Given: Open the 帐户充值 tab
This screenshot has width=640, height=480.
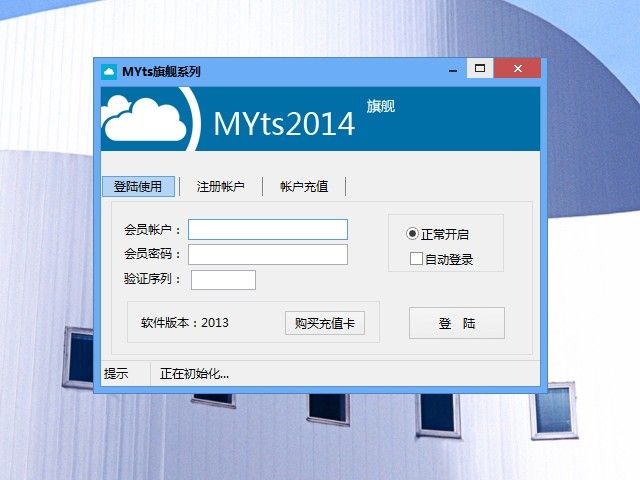Looking at the screenshot, I should click(304, 187).
